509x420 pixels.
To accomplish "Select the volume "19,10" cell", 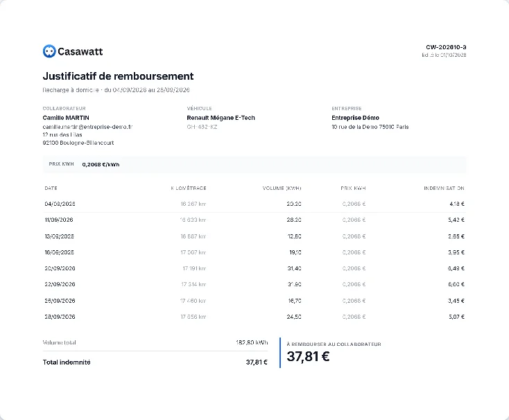I will (x=295, y=252).
